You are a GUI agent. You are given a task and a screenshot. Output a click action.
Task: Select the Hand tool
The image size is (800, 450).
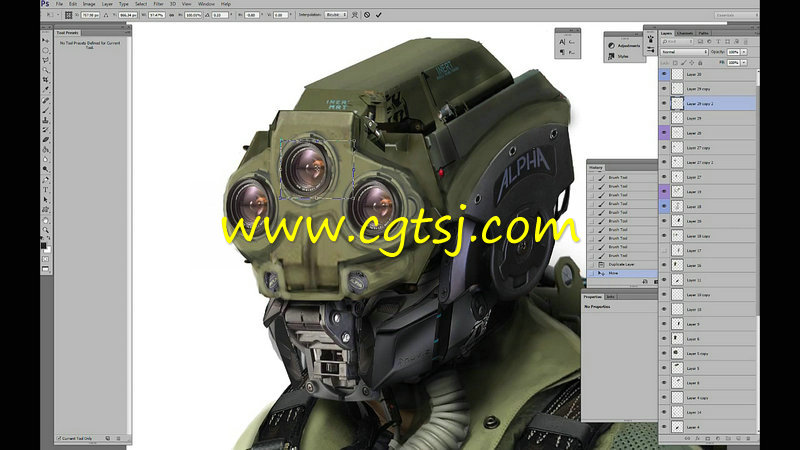(46, 220)
